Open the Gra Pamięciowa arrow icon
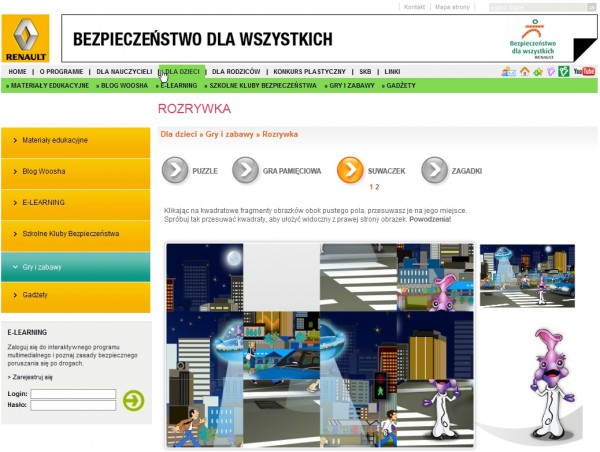Screen dimensions: 600x452 point(245,171)
